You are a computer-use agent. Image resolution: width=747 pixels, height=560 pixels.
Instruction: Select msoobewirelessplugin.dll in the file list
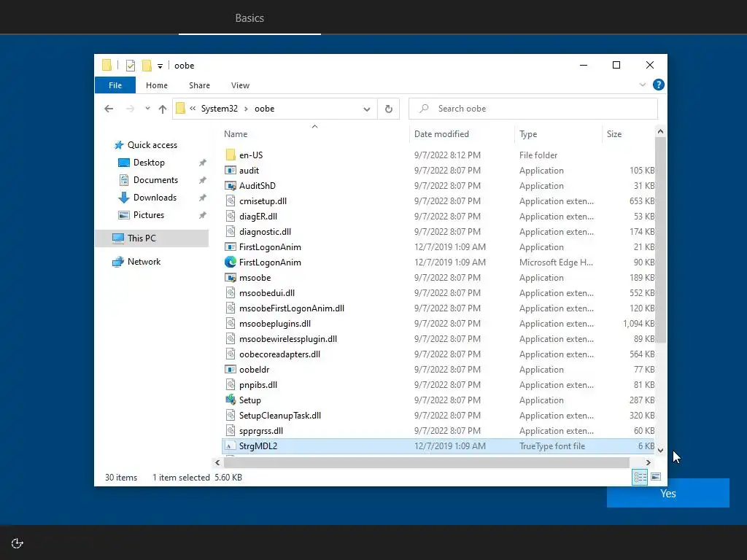click(x=287, y=339)
